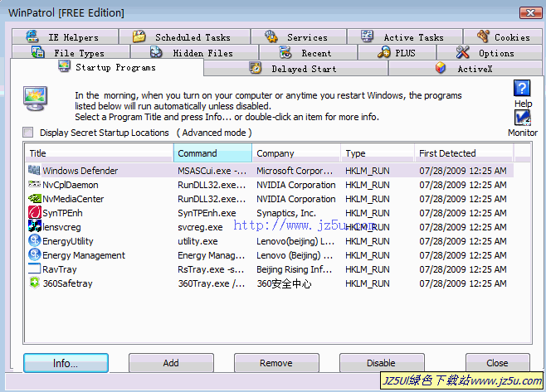
Task: Switch to the IE Helpers tab
Action: coord(65,36)
